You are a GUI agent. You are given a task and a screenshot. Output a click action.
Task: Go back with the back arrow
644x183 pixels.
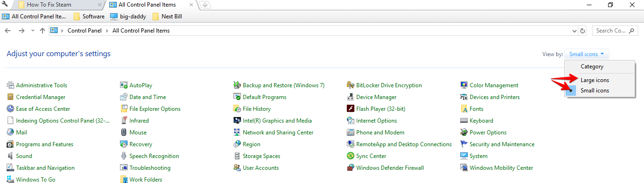click(x=8, y=31)
